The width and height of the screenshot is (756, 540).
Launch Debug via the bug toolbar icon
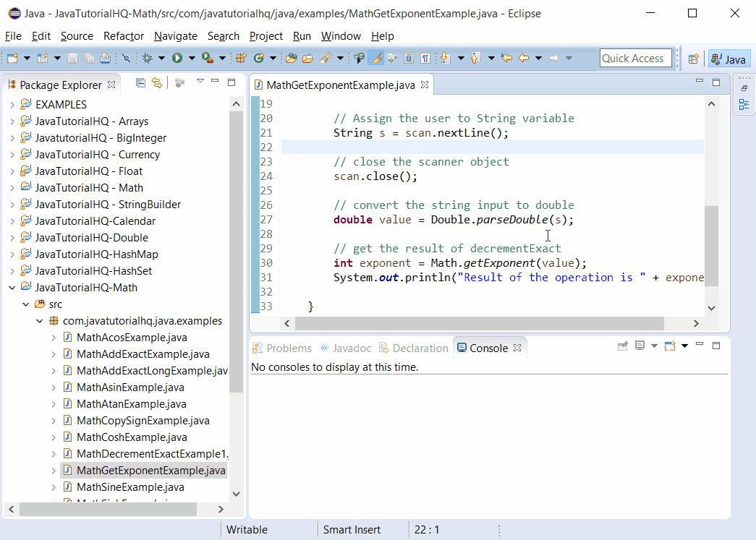146,58
